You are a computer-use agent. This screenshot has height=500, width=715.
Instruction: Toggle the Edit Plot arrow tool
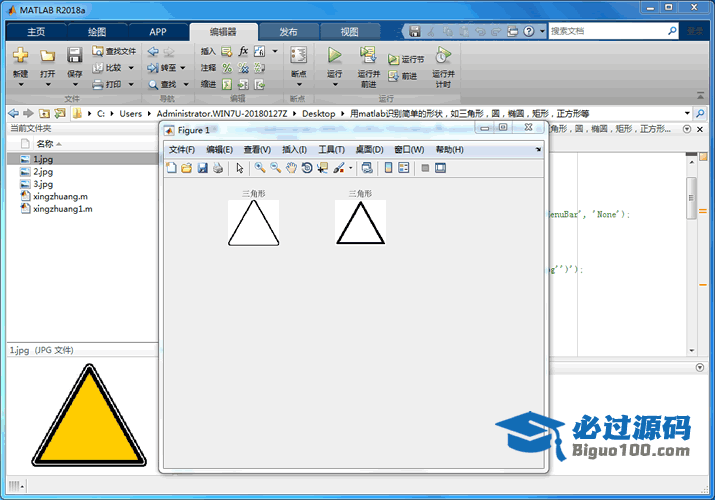pos(240,168)
